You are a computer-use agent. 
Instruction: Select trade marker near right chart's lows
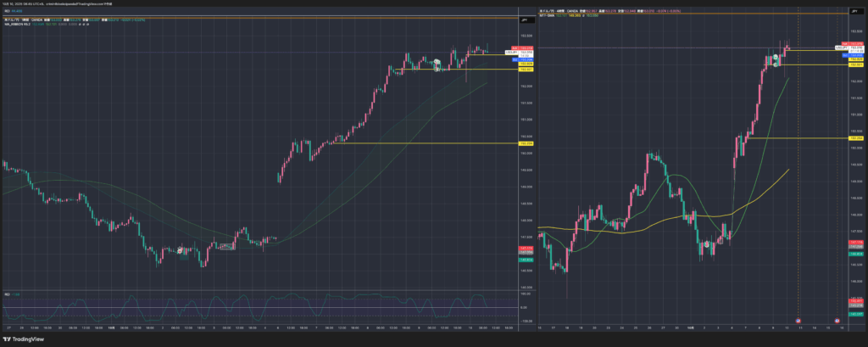point(706,243)
